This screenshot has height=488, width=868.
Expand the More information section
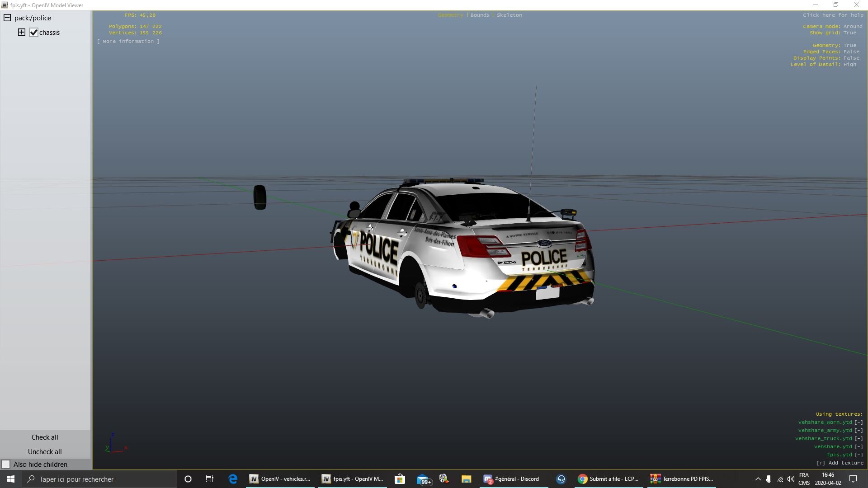(x=128, y=41)
